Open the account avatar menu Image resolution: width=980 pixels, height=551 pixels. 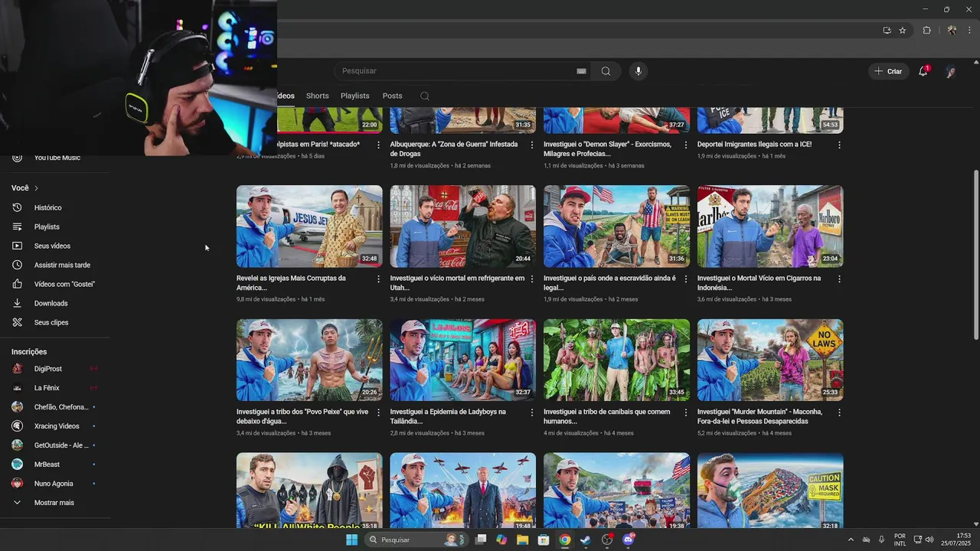[x=951, y=71]
